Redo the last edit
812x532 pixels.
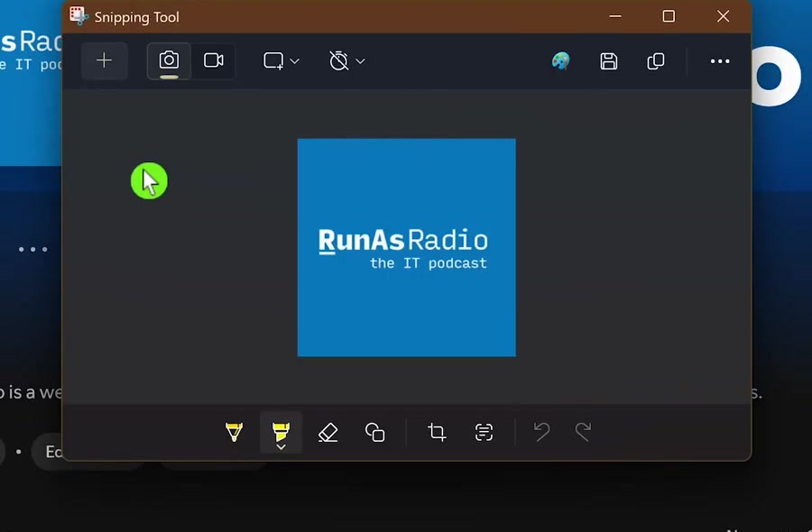(x=583, y=432)
